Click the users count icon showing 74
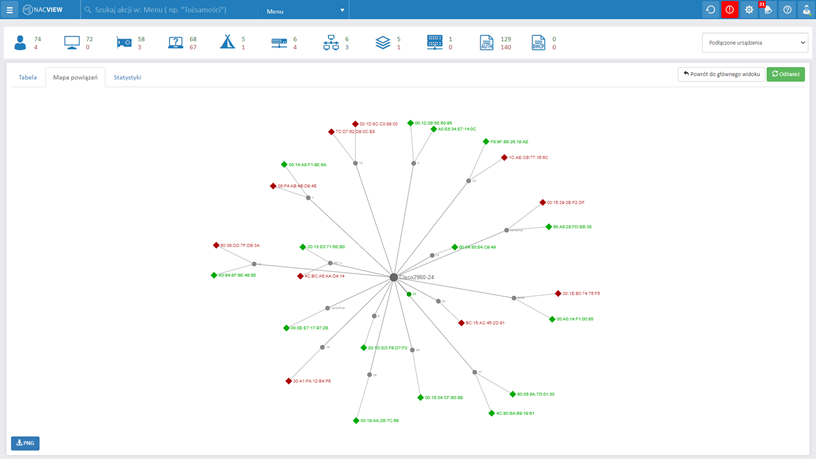Viewport: 816px width, 459px height. [20, 43]
